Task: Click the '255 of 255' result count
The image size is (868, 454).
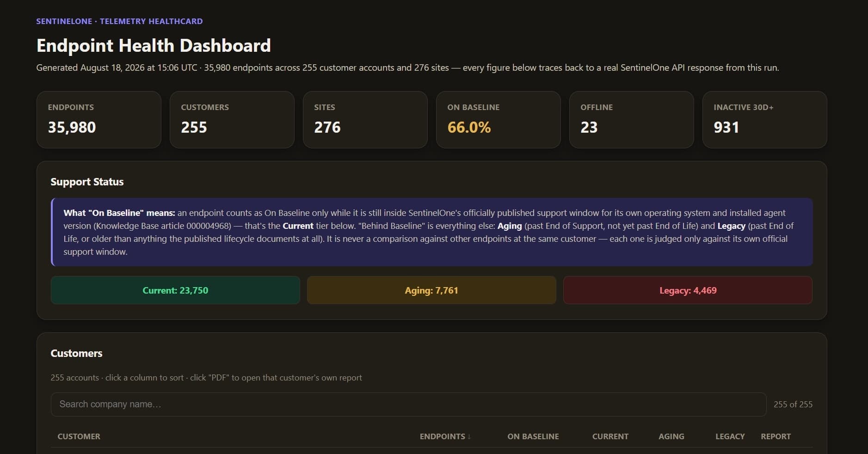Action: (x=793, y=405)
